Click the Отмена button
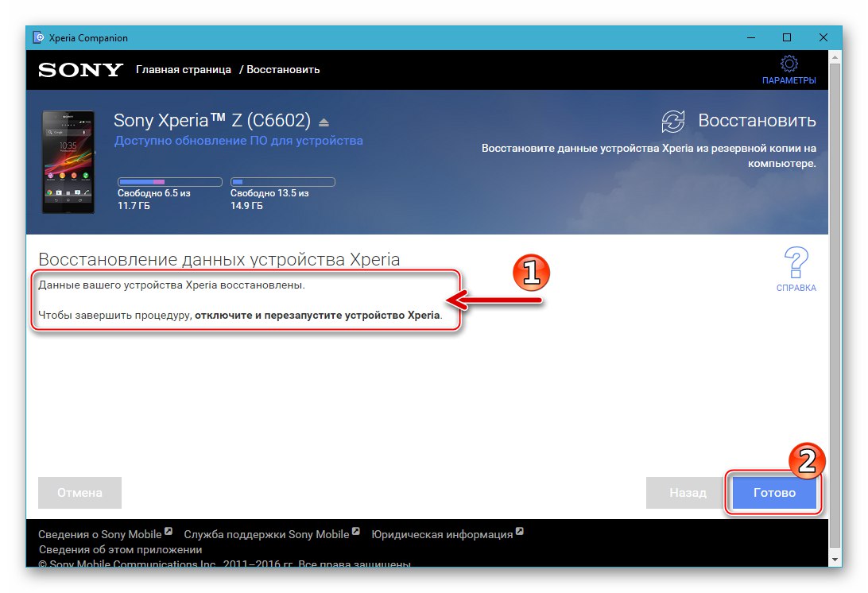This screenshot has height=593, width=868. pos(79,493)
